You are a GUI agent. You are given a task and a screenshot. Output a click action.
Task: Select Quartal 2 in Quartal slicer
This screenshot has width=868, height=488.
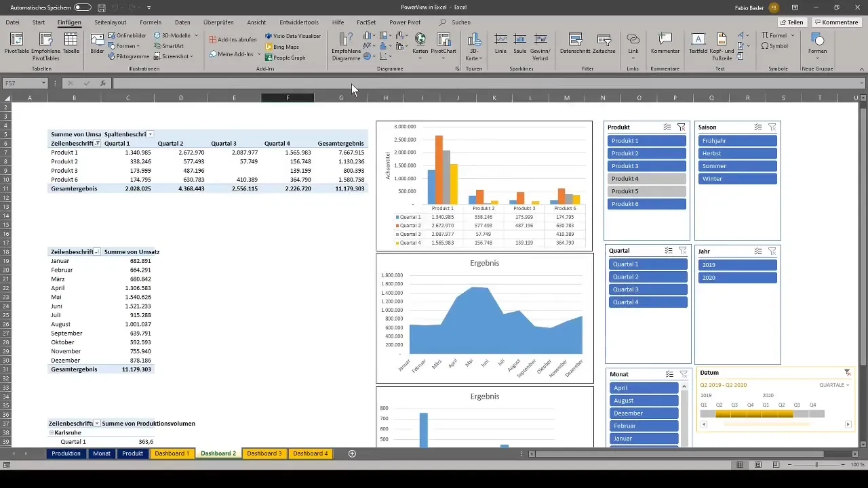[648, 277]
